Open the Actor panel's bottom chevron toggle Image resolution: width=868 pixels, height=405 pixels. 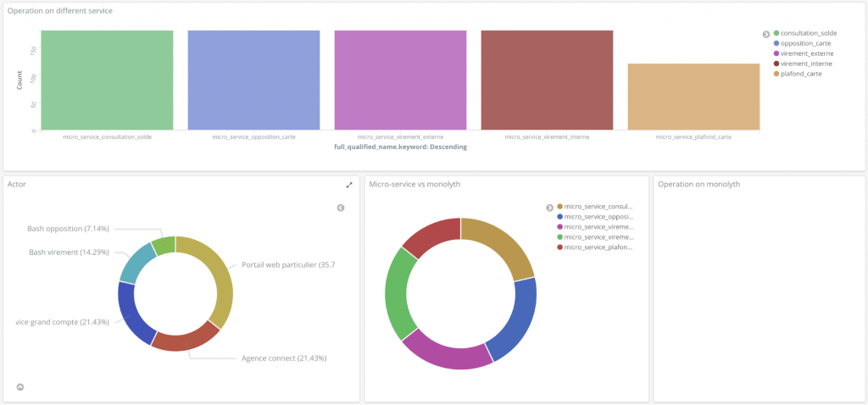coord(20,387)
